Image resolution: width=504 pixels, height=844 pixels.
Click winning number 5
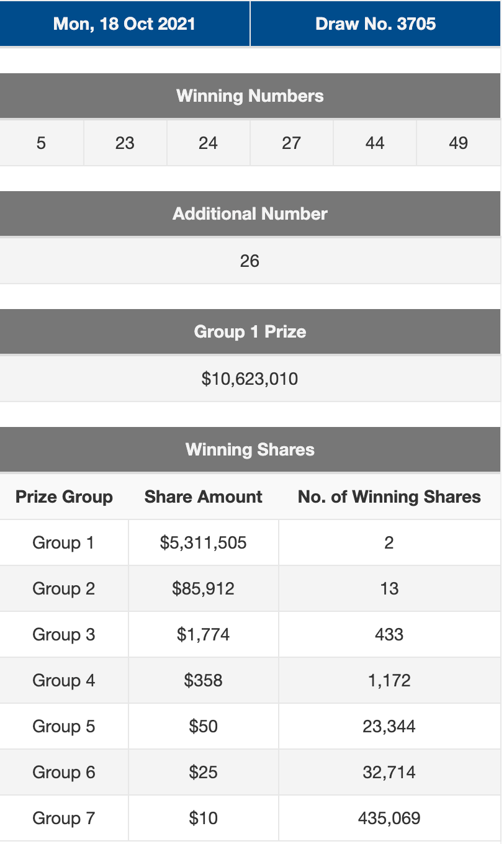tap(41, 143)
